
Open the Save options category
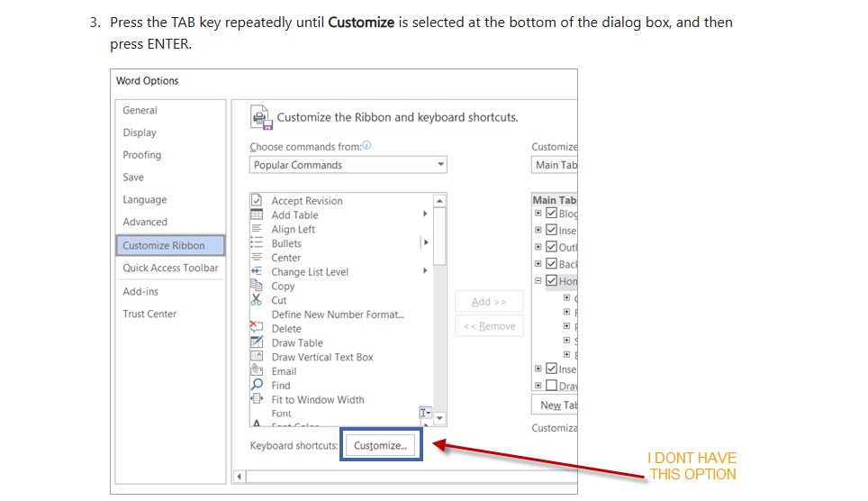(x=133, y=177)
